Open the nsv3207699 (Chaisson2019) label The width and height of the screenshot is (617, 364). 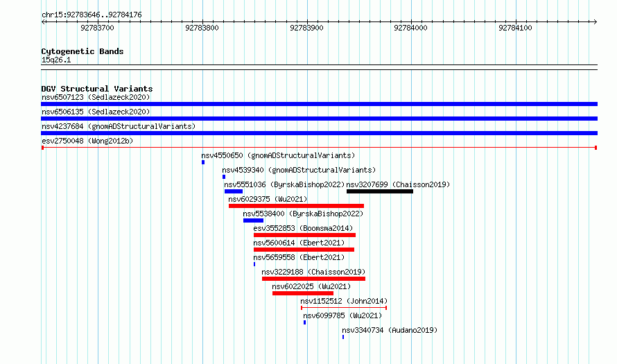[398, 184]
